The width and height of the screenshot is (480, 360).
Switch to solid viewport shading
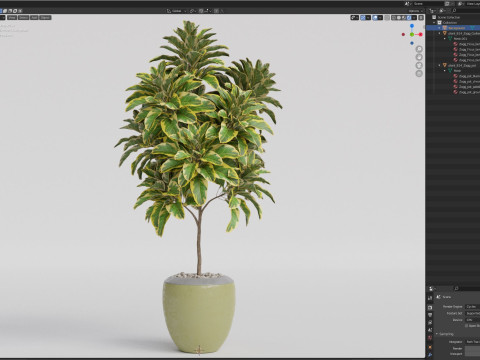399,17
